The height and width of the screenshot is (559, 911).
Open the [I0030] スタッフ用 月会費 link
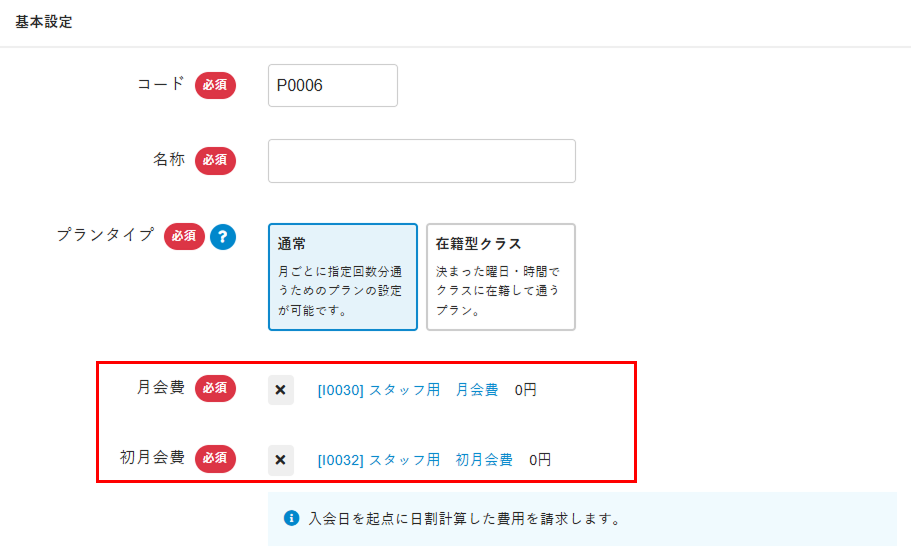[x=408, y=390]
